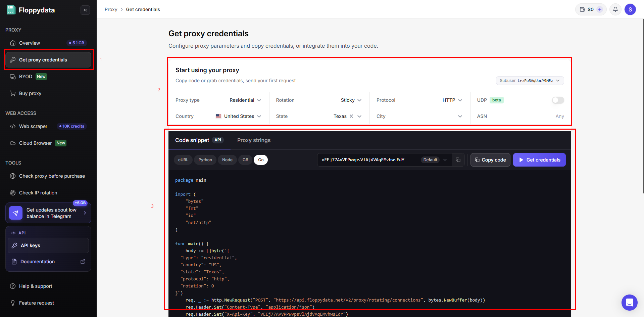Screen dimensions: 644x317
Task: Open Cloud Browser in sidebar
Action: (x=48, y=143)
